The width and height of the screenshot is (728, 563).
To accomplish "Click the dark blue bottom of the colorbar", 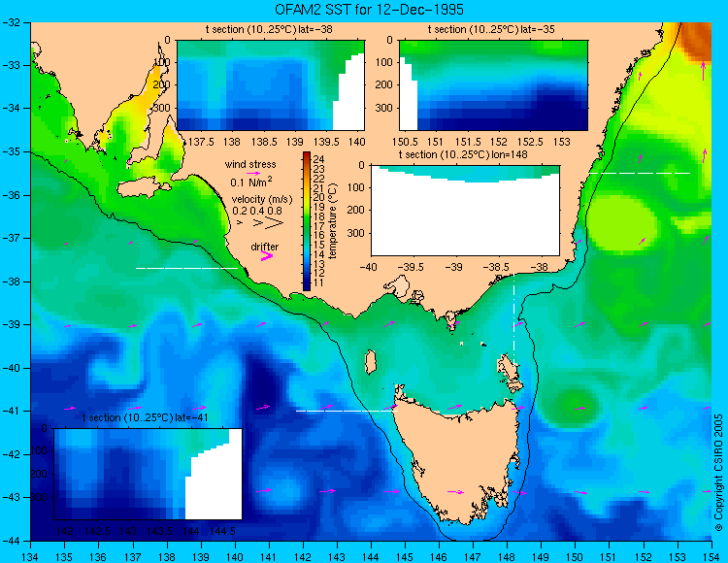I will click(307, 286).
